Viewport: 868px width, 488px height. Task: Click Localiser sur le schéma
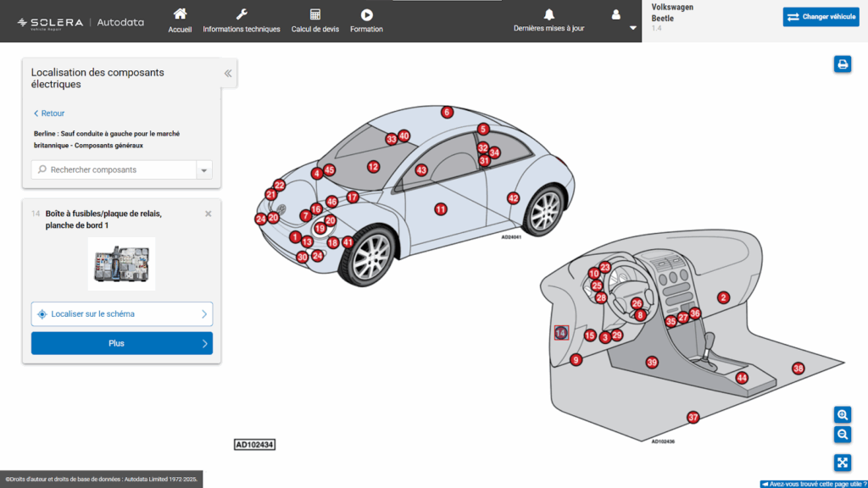122,313
